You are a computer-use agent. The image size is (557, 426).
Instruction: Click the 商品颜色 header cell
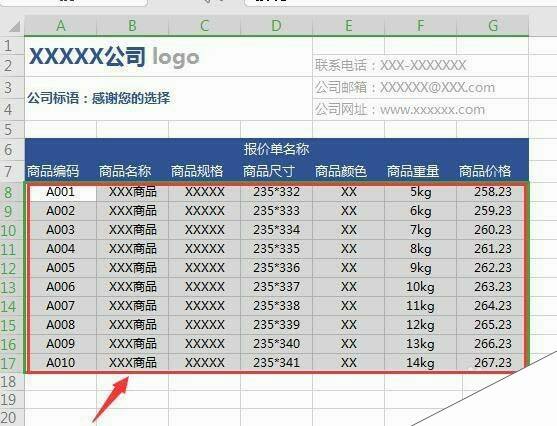348,171
